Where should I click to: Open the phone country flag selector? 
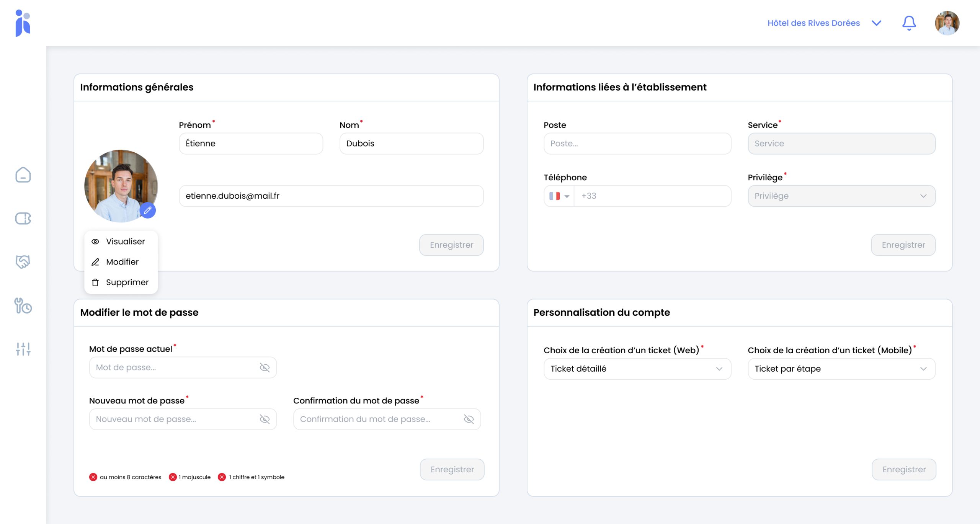[559, 196]
